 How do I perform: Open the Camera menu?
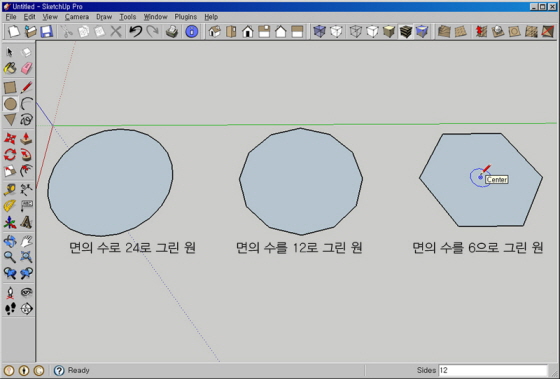pos(77,17)
